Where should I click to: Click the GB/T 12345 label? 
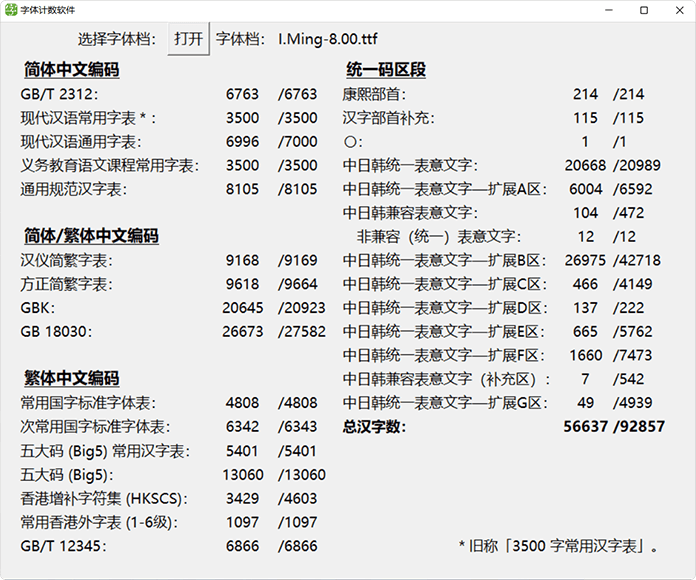[x=63, y=546]
